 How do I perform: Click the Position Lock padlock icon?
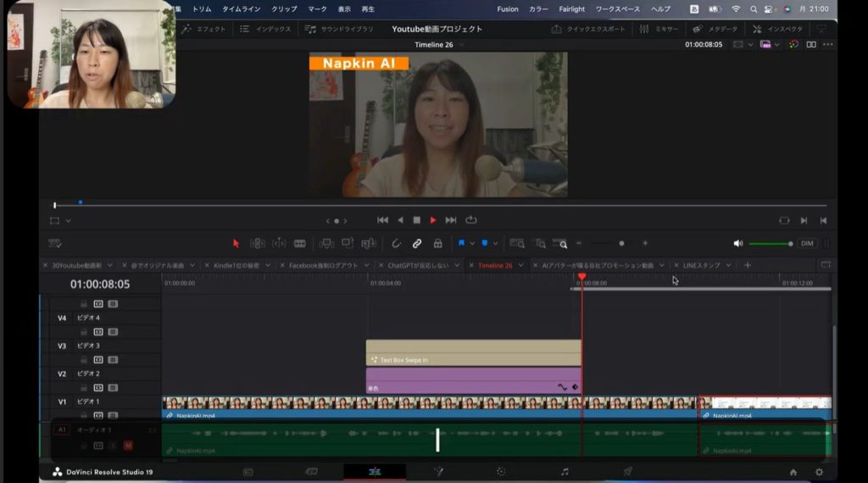click(437, 243)
